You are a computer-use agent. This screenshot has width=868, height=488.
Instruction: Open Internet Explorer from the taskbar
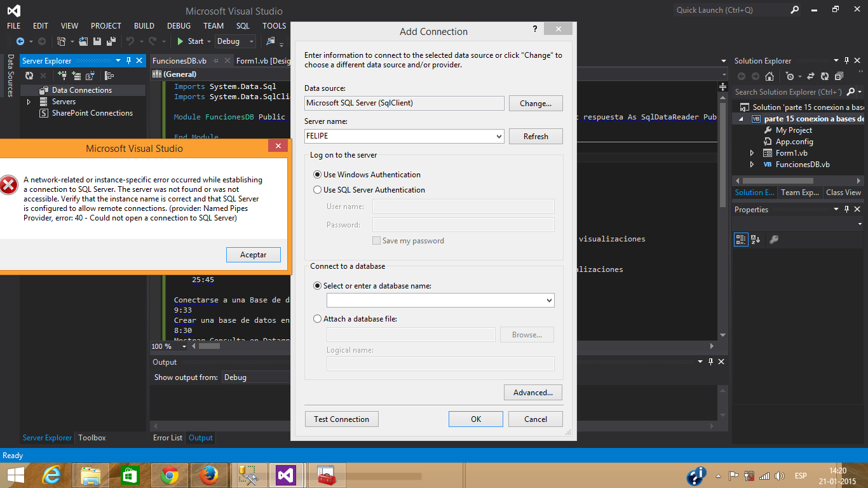point(51,475)
